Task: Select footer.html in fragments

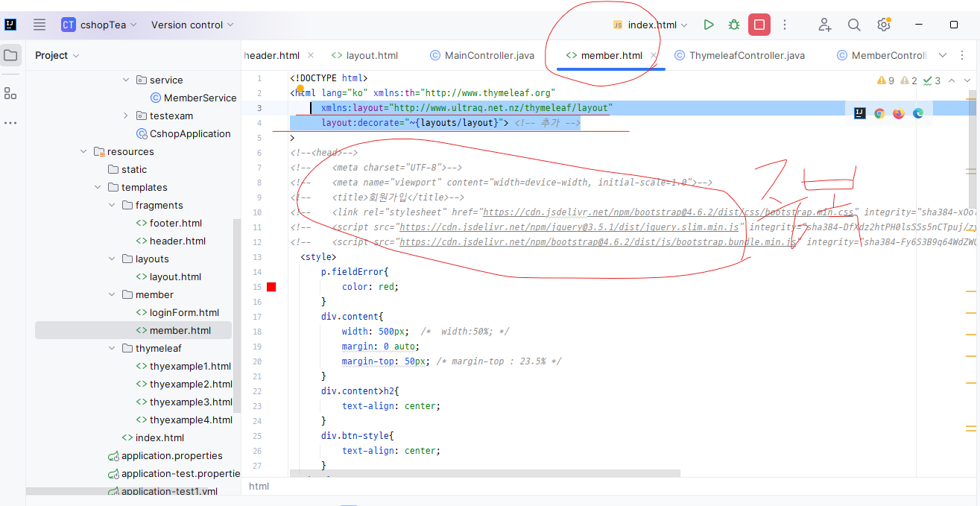Action: click(168, 223)
